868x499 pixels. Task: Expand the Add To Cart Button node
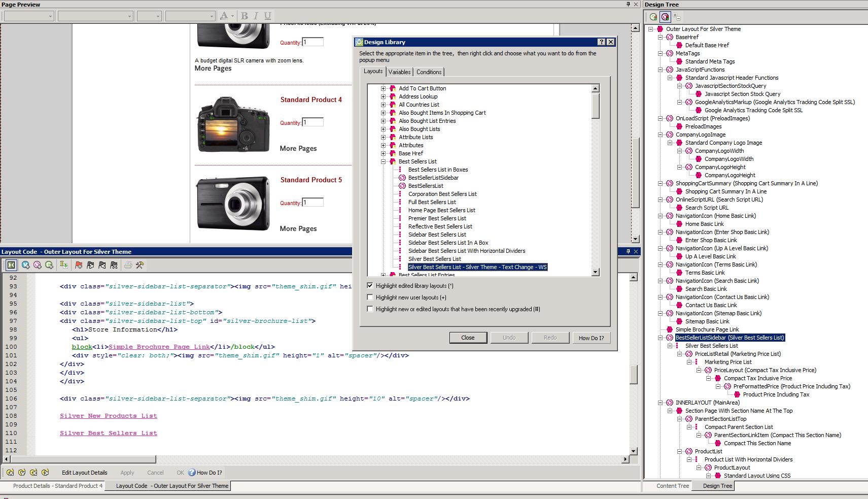384,88
